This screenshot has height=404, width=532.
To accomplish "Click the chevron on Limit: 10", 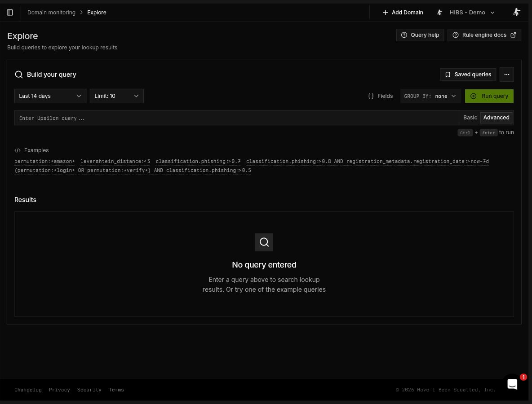I will [136, 96].
